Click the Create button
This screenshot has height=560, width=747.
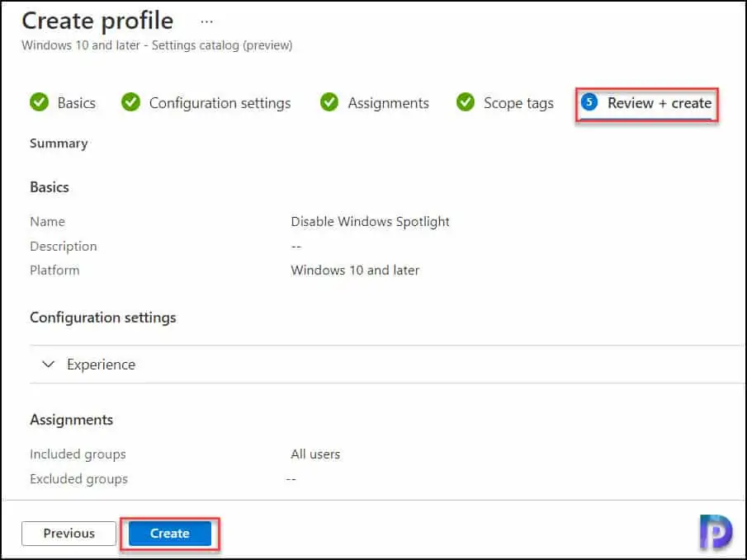[169, 534]
